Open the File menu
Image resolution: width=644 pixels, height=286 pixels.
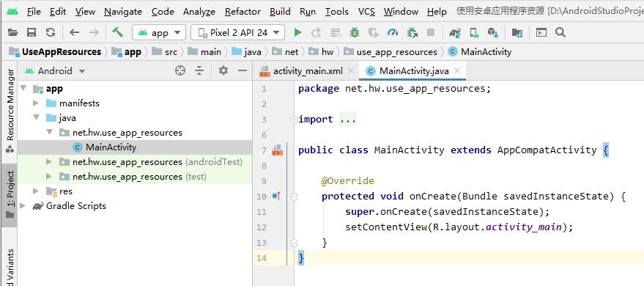pyautogui.click(x=34, y=12)
